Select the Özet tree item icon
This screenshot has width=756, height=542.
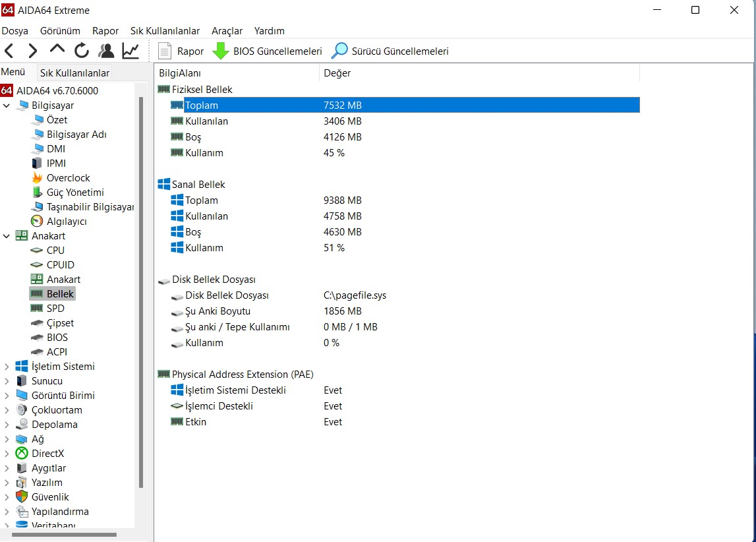38,119
